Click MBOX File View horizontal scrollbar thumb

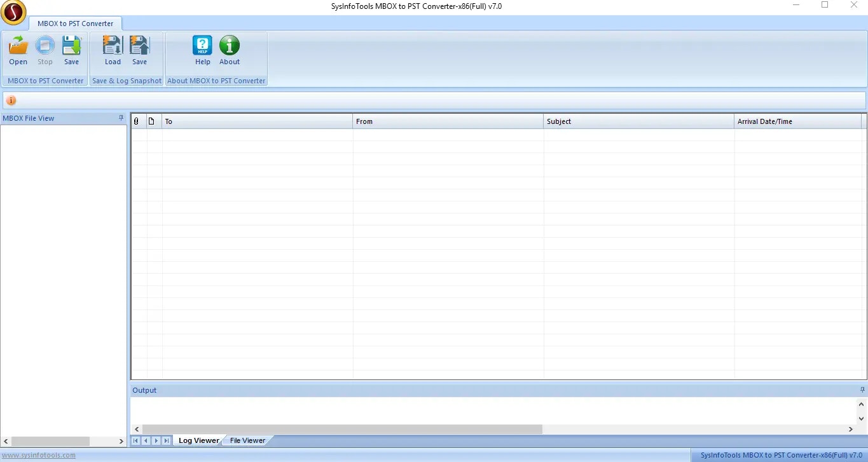coord(51,441)
